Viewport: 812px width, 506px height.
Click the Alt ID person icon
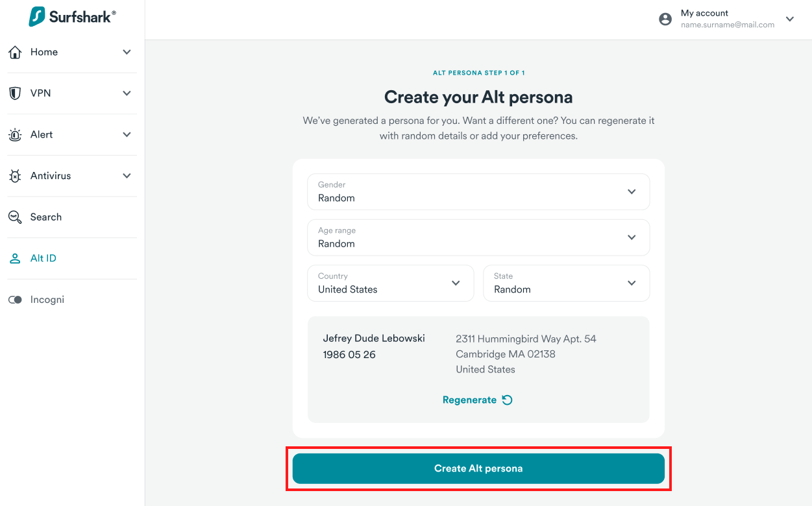pos(15,258)
